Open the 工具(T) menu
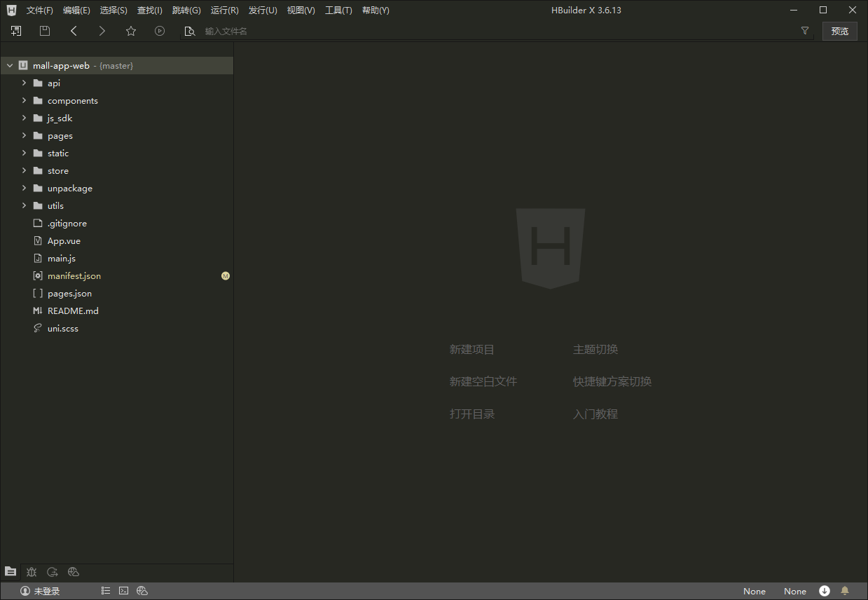Image resolution: width=868 pixels, height=600 pixels. point(338,11)
